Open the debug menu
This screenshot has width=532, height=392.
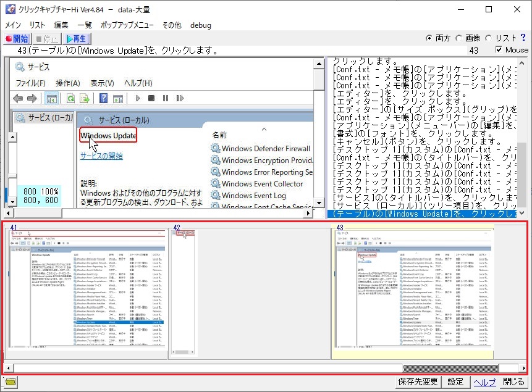tap(201, 25)
